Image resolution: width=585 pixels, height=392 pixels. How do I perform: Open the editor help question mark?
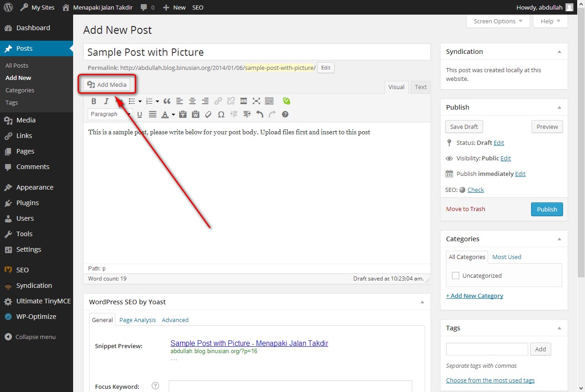pyautogui.click(x=285, y=114)
